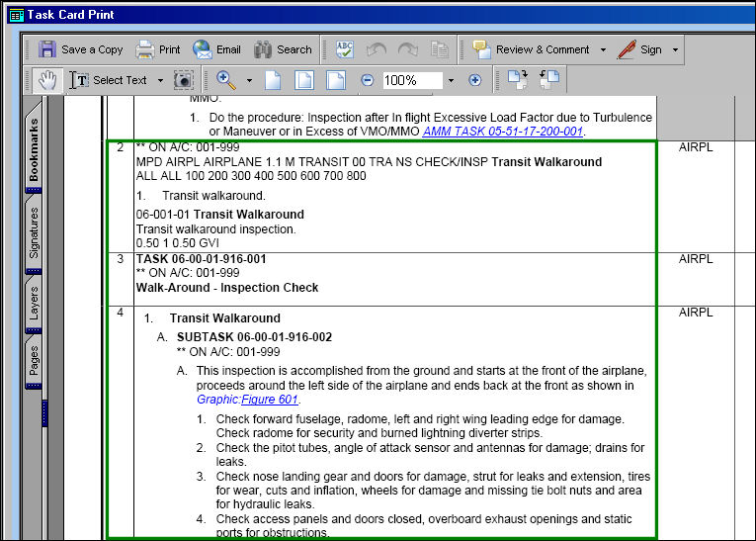
Task: Select the Hand tool
Action: pyautogui.click(x=47, y=80)
